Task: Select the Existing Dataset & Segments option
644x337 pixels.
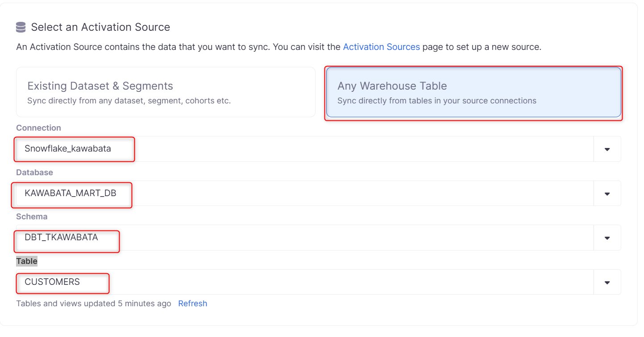Action: pyautogui.click(x=166, y=92)
